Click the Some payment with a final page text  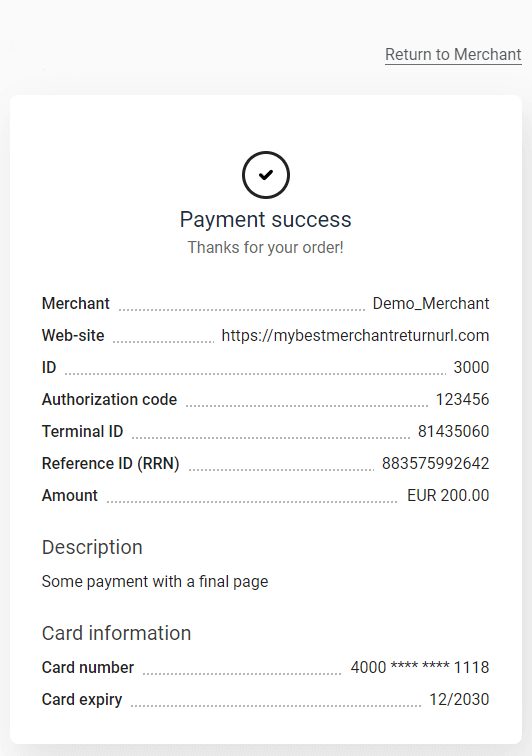(155, 581)
